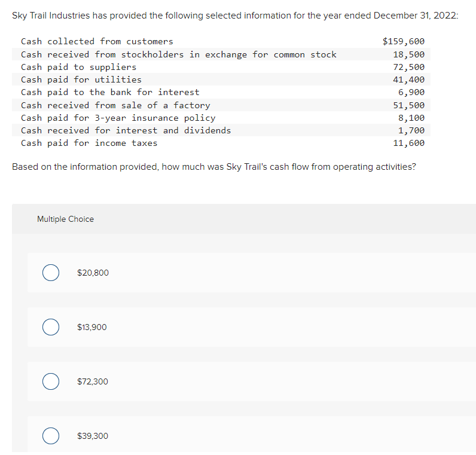476x455 pixels.
Task: Click the $13,900 answer label text
Action: pos(92,327)
